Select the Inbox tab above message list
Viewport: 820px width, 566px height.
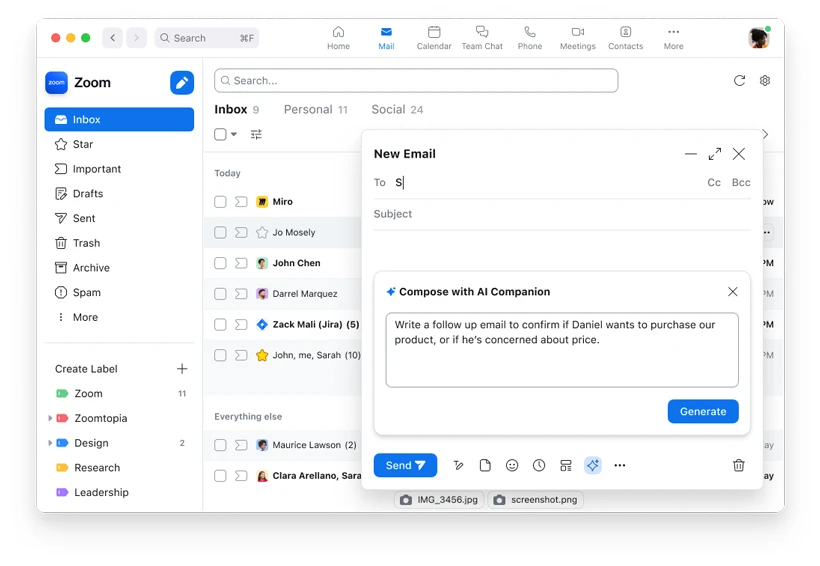coord(236,109)
